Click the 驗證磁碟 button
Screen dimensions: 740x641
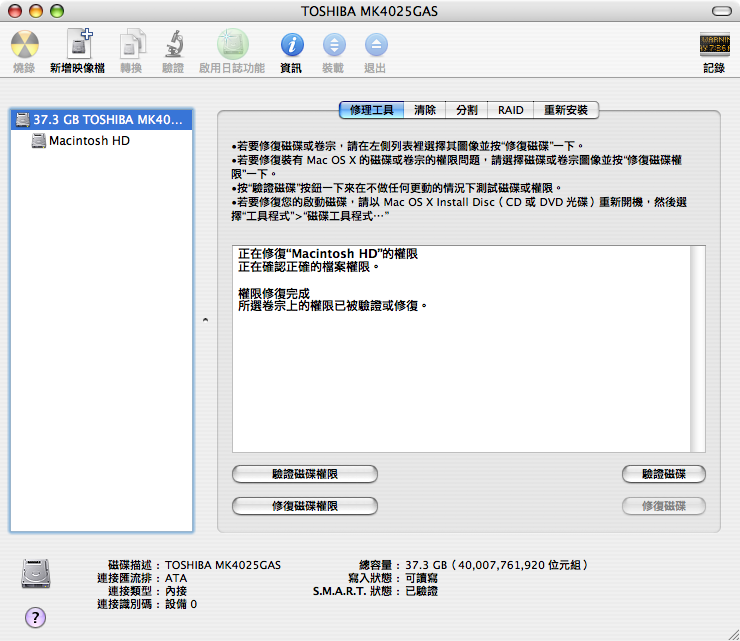pyautogui.click(x=664, y=474)
